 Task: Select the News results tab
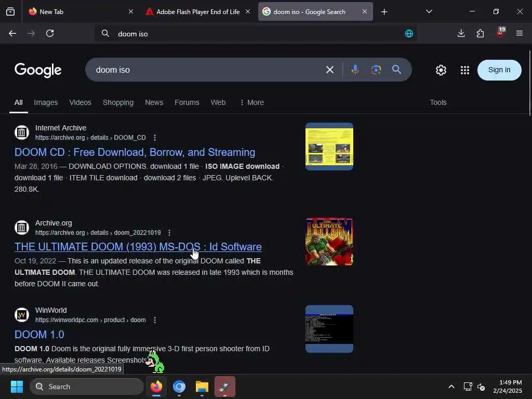click(x=154, y=102)
